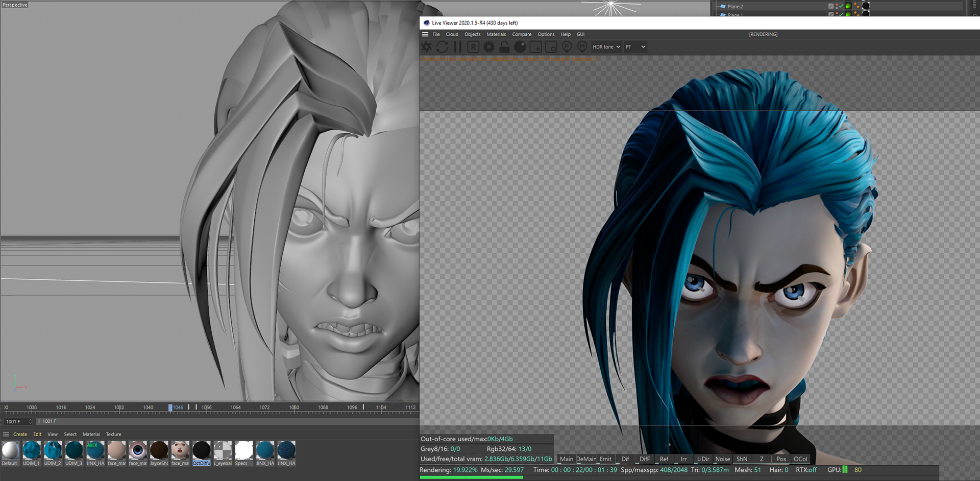Open the Options menu
This screenshot has height=481, width=980.
pos(546,34)
